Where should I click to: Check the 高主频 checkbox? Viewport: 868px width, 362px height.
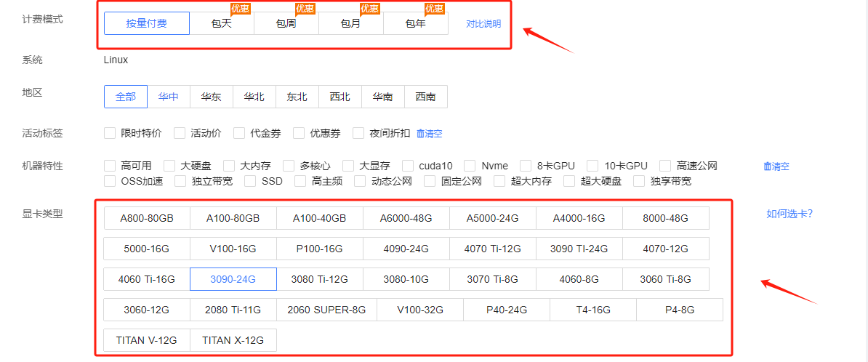click(300, 181)
